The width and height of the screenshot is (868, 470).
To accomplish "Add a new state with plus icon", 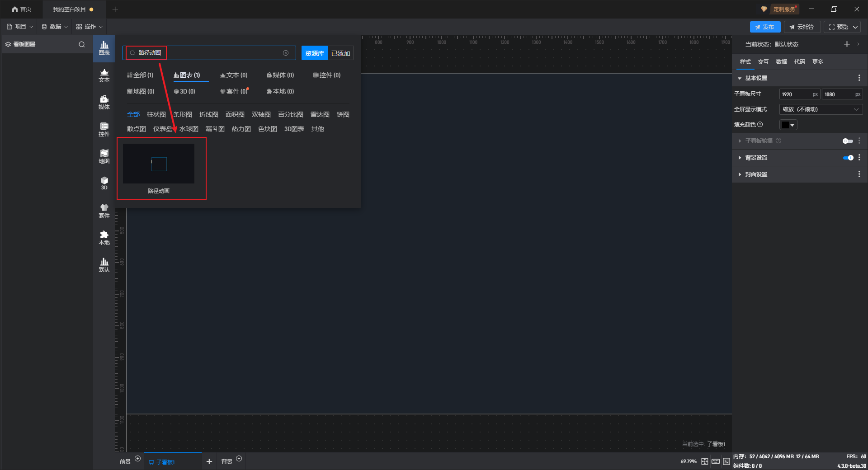I will [847, 44].
